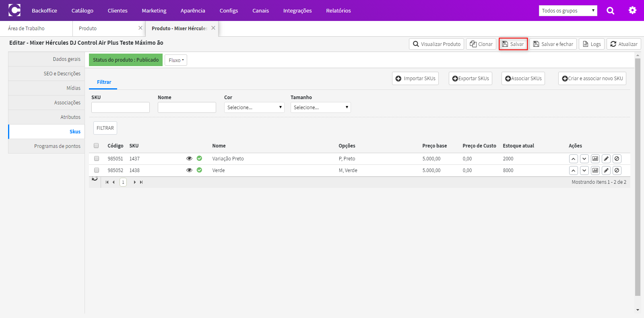The width and height of the screenshot is (644, 318).
Task: Refresh the SKU grid
Action: tap(95, 179)
